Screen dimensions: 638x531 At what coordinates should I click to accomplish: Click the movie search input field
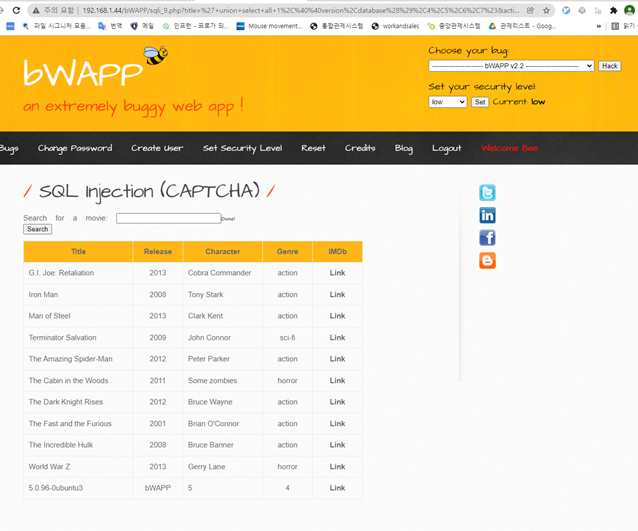[x=168, y=219]
